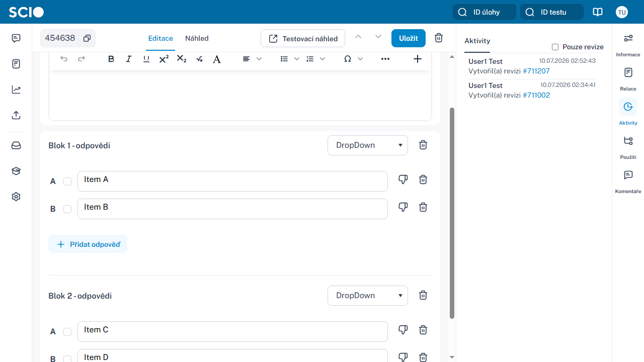
Task: Open the Relace panel
Action: (x=628, y=79)
